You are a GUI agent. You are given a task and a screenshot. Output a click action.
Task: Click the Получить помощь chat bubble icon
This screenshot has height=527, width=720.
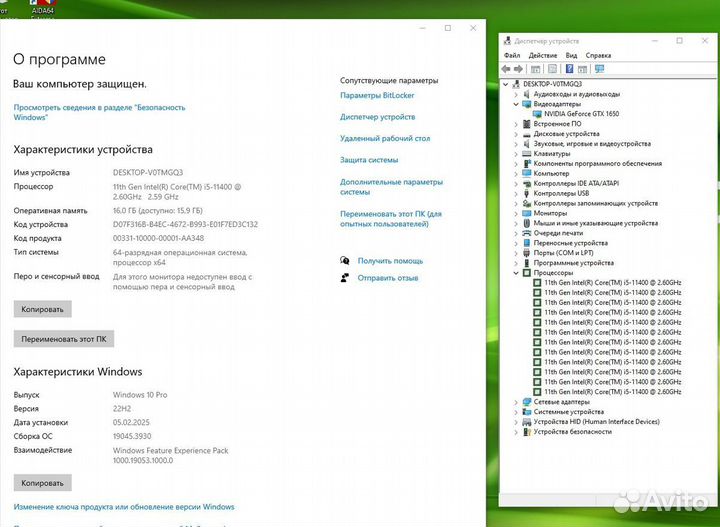coord(345,261)
